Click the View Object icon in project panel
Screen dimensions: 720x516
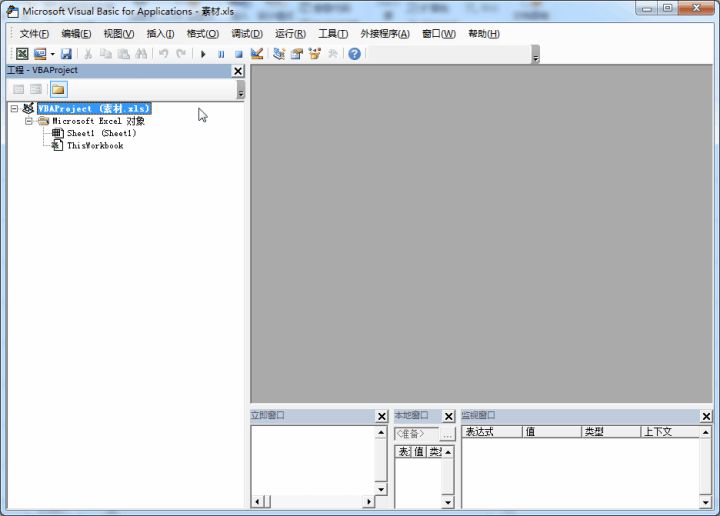click(x=36, y=89)
